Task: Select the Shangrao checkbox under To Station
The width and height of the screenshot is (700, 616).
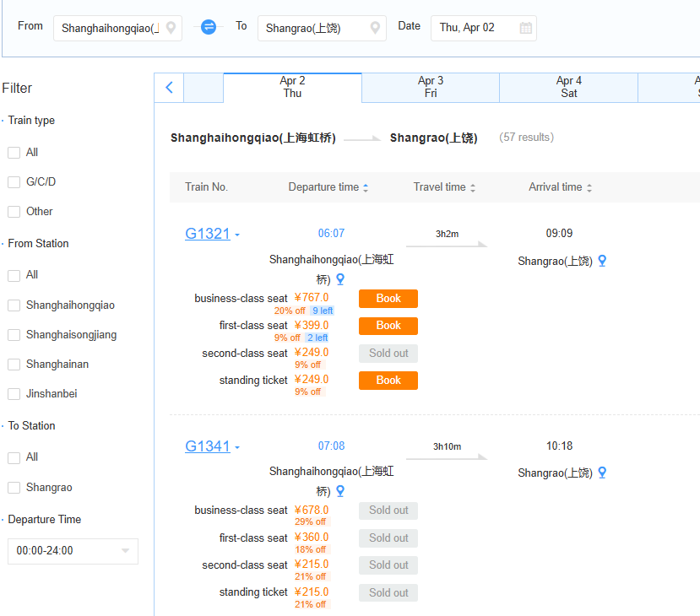Action: click(14, 486)
